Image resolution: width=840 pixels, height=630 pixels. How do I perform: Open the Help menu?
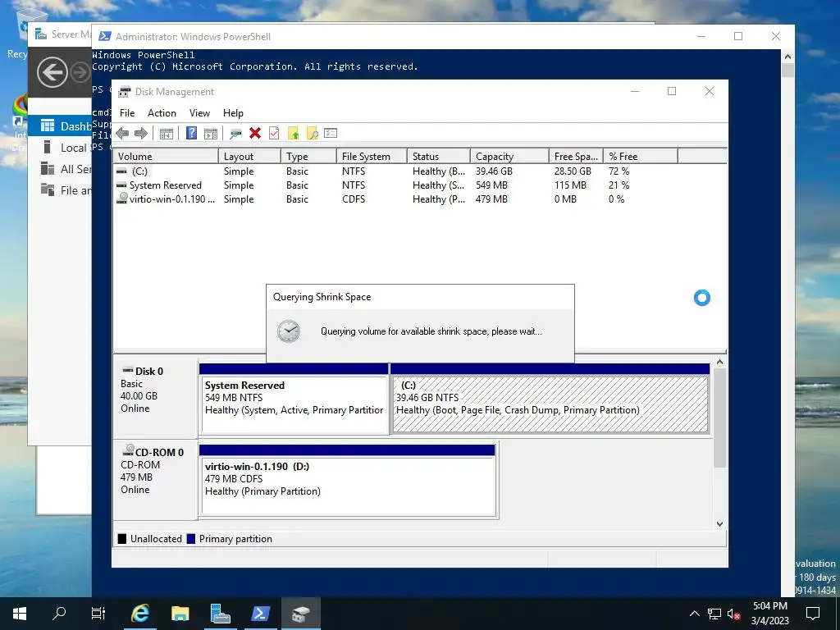pyautogui.click(x=233, y=113)
